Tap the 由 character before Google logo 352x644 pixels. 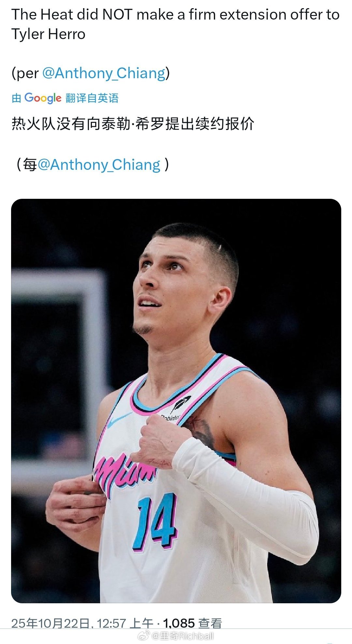16,98
